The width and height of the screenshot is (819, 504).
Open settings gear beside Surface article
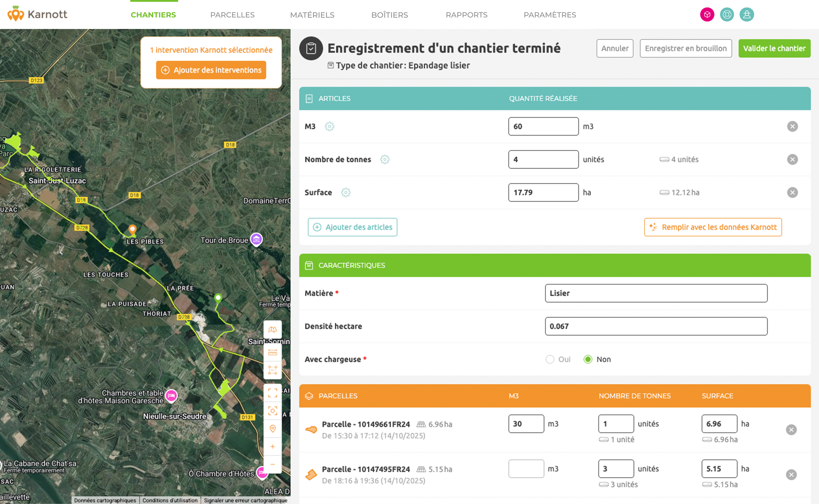[x=346, y=192]
